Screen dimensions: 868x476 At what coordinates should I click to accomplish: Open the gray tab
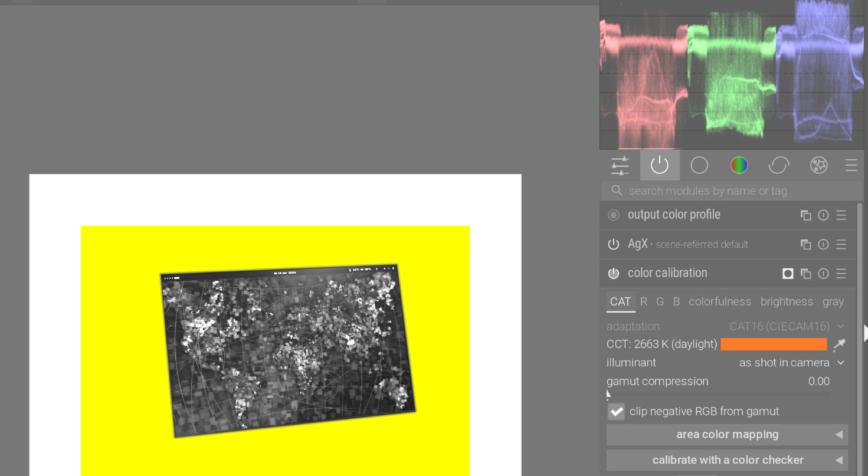833,301
